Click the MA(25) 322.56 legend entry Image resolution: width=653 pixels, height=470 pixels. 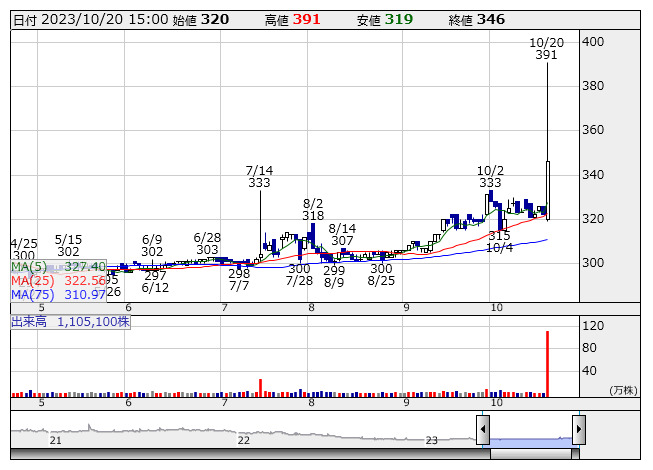pyautogui.click(x=58, y=281)
